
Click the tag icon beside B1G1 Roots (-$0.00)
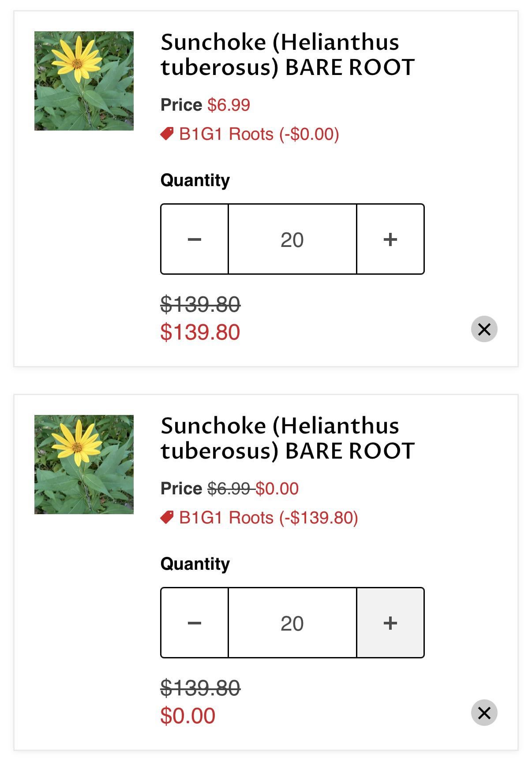[x=167, y=134]
